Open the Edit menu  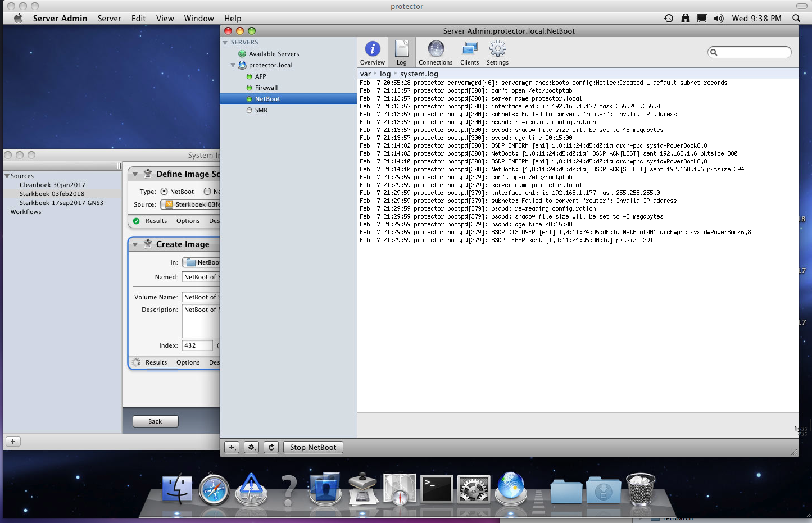coord(138,19)
